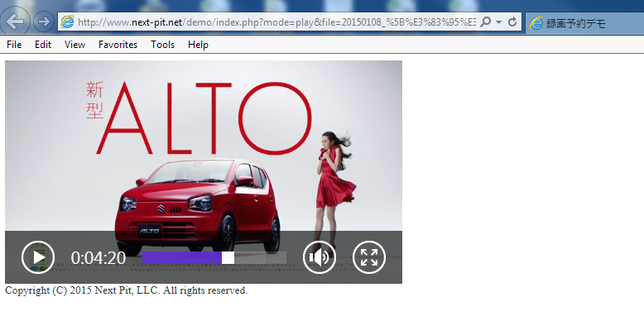Play the video with the play button
The image size is (644, 321).
[x=38, y=257]
